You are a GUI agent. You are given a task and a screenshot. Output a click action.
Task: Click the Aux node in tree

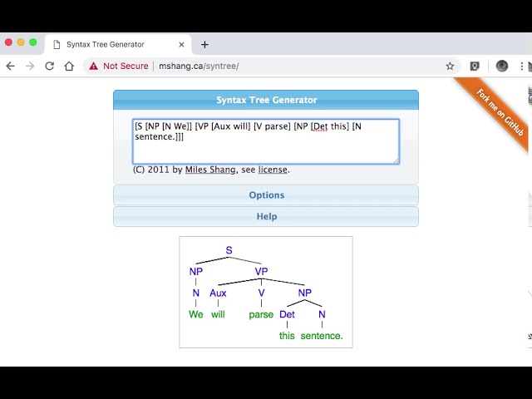[218, 293]
